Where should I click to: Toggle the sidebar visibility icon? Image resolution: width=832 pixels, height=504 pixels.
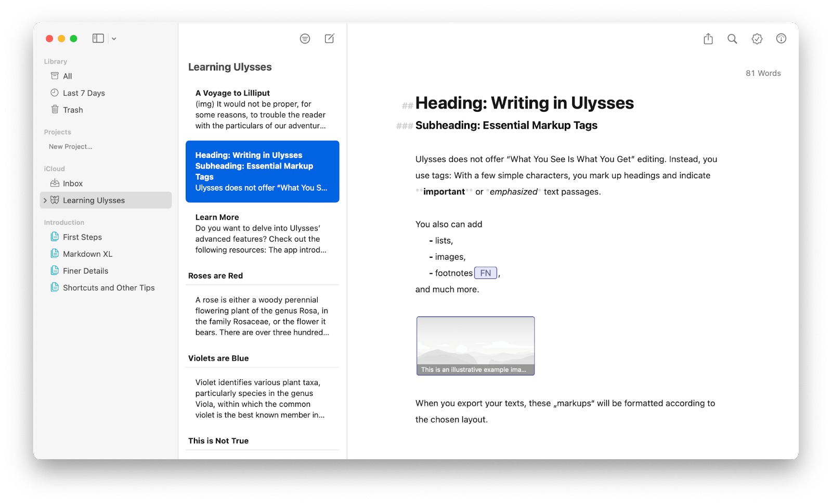point(98,38)
